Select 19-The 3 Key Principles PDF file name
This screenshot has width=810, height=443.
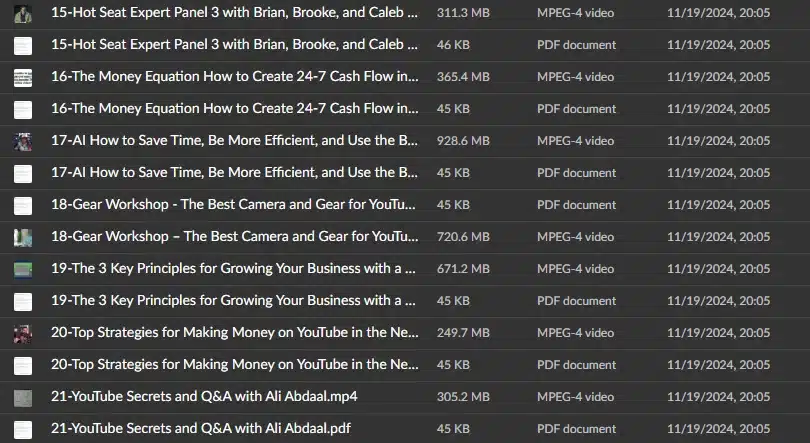[233, 300]
